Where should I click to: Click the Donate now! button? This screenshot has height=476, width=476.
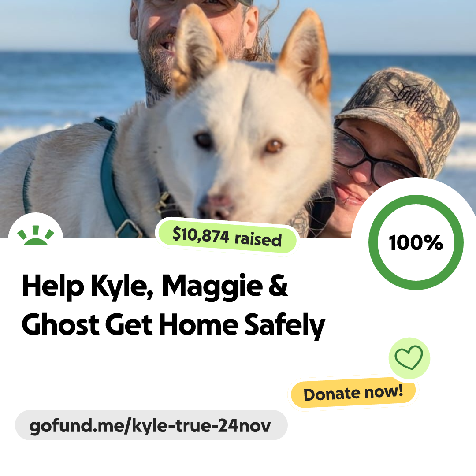click(x=353, y=393)
